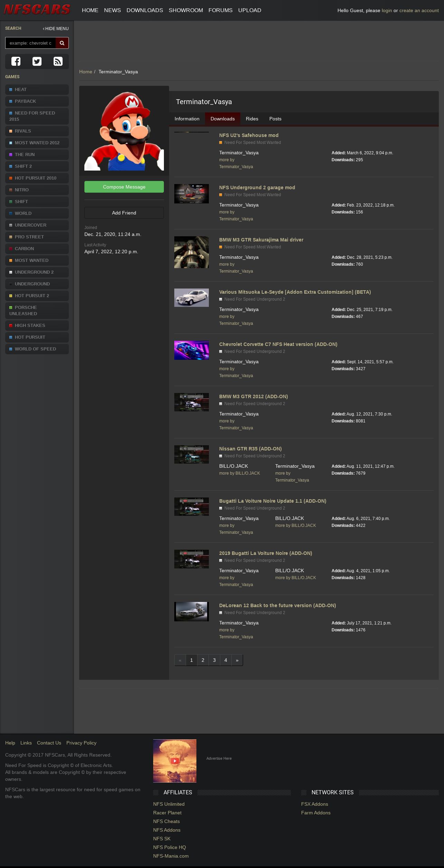
Task: Select UNDERGROUND 2 game
Action: click(x=37, y=272)
